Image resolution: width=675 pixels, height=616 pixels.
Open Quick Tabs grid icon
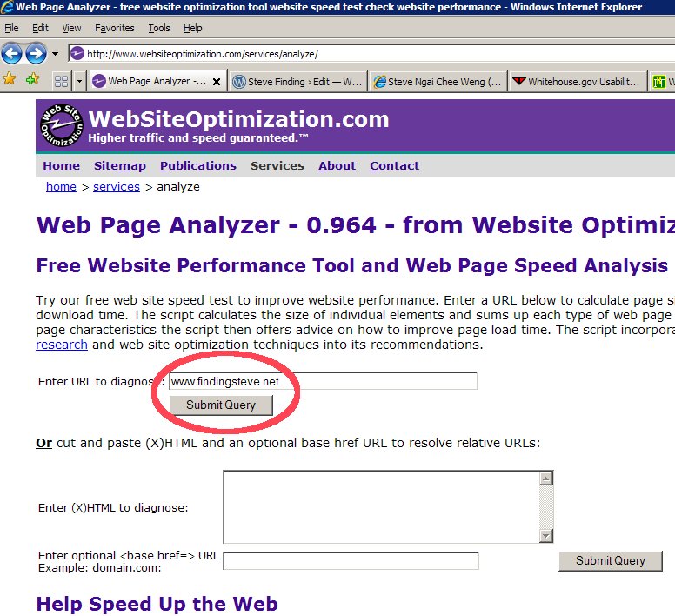tap(61, 82)
